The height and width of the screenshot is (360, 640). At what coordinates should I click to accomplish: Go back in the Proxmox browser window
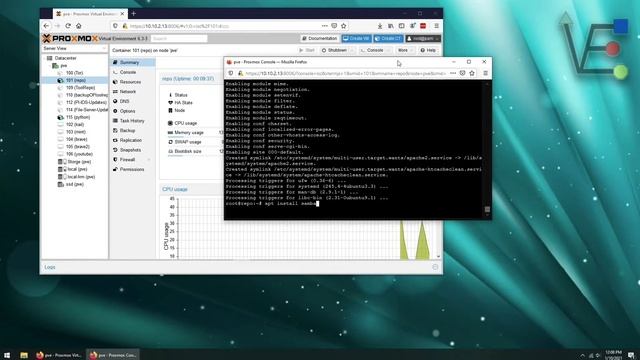click(46, 26)
